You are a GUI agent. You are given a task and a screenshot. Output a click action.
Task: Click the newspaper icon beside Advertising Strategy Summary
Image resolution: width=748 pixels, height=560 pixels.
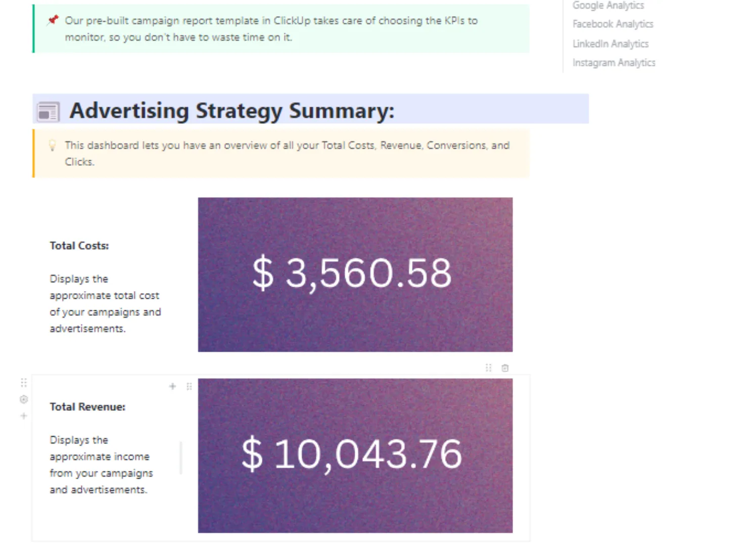coord(49,112)
